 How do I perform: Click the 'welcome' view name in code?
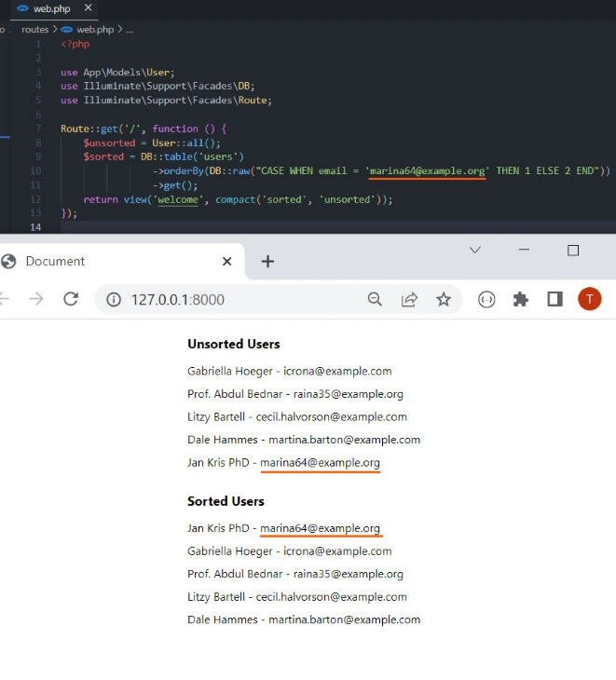(179, 199)
